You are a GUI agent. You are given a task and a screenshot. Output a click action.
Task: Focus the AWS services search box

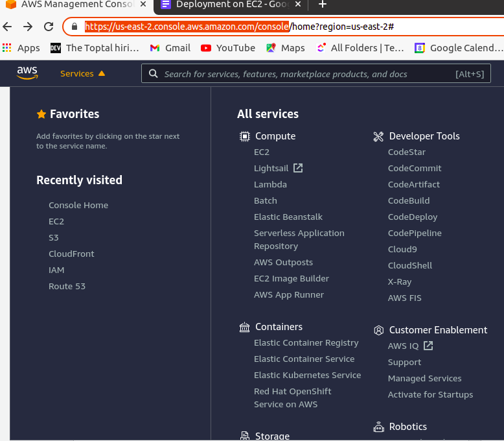pos(315,74)
